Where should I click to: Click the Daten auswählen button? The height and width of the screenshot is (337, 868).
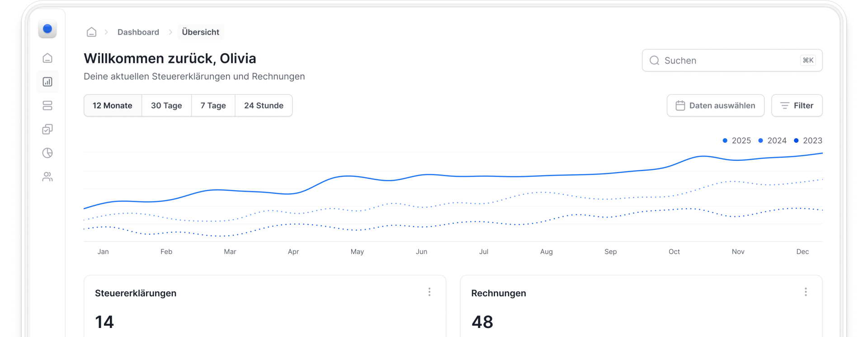(x=715, y=106)
